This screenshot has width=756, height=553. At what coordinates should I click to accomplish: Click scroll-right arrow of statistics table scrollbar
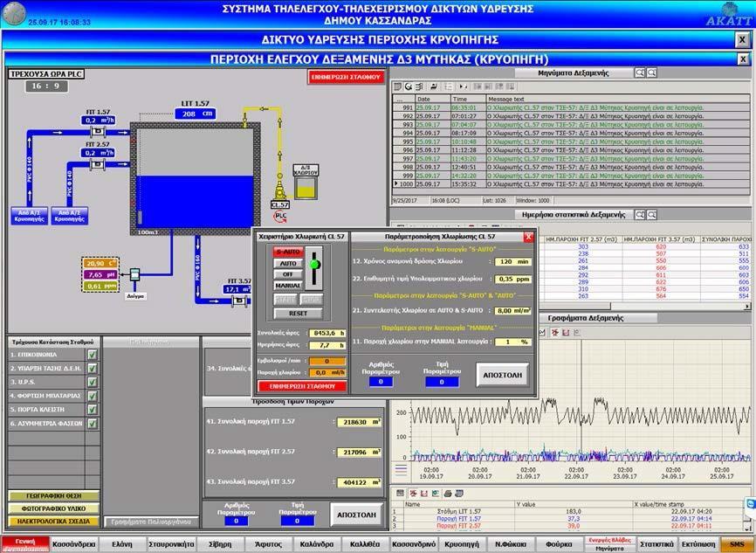pyautogui.click(x=747, y=306)
